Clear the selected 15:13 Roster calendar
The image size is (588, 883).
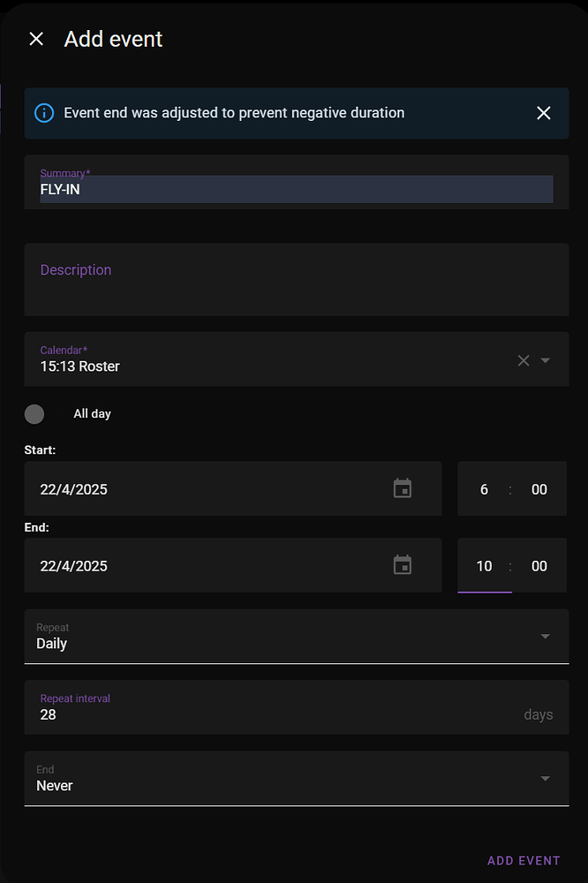524,360
